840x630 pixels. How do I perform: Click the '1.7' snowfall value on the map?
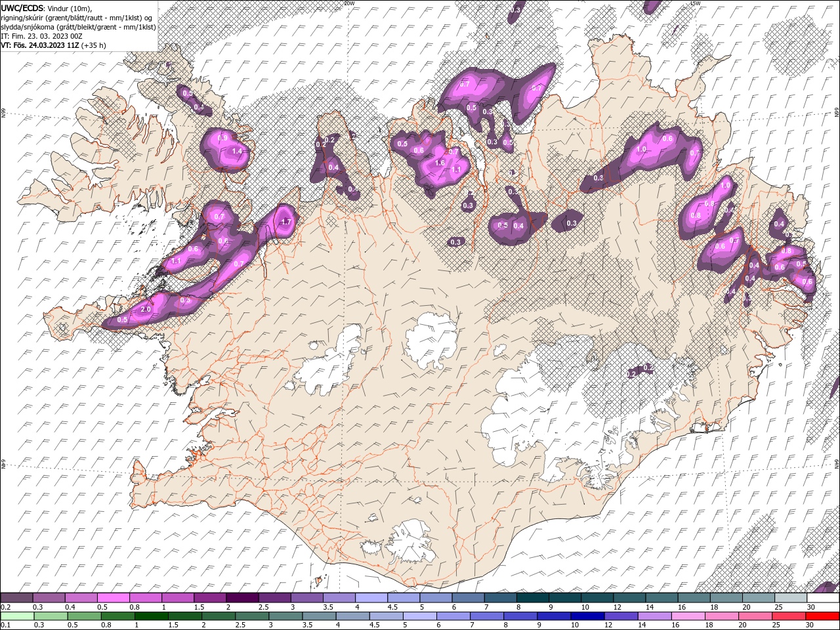pyautogui.click(x=285, y=222)
